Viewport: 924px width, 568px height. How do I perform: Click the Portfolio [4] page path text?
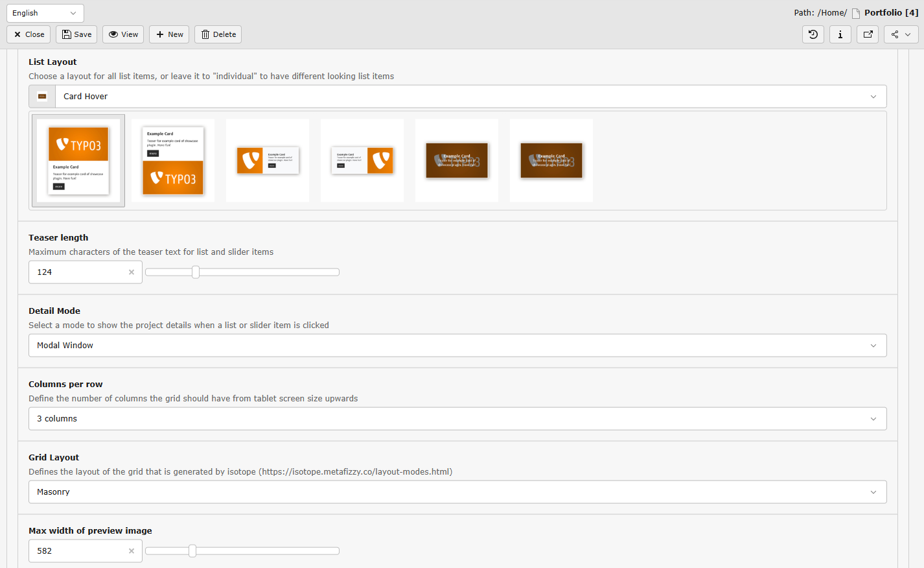891,13
